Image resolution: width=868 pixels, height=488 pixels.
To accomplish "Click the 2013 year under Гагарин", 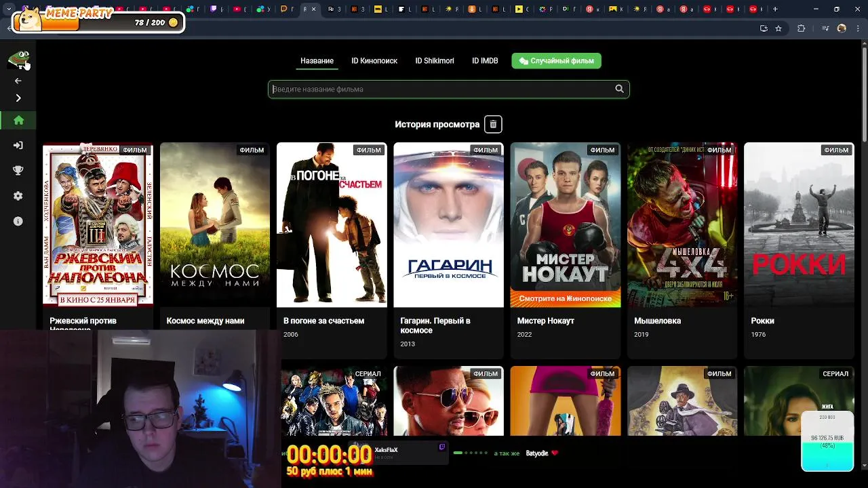I will 408,344.
